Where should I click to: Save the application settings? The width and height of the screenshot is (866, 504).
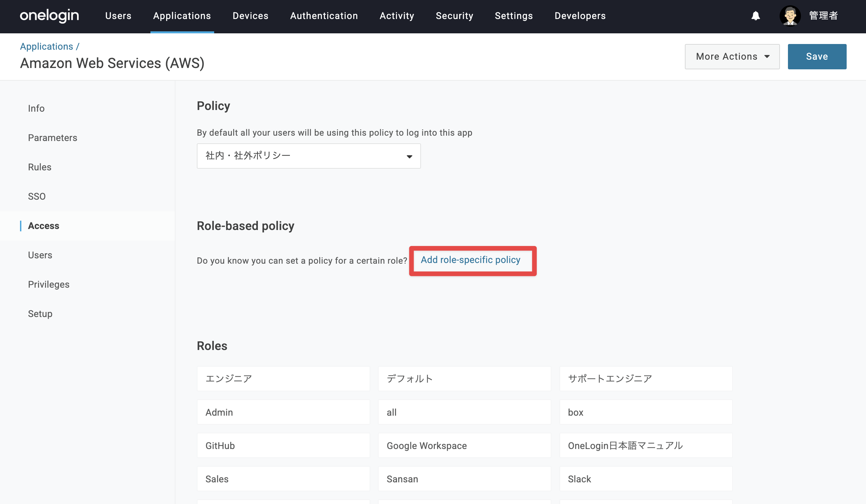coord(817,57)
